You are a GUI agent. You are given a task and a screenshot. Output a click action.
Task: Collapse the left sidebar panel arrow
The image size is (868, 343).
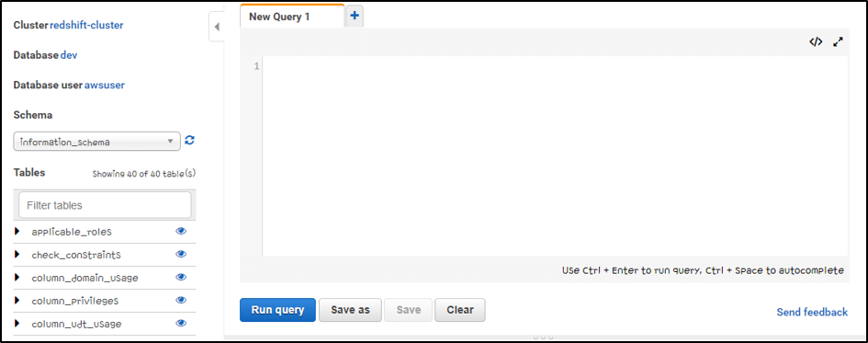217,27
